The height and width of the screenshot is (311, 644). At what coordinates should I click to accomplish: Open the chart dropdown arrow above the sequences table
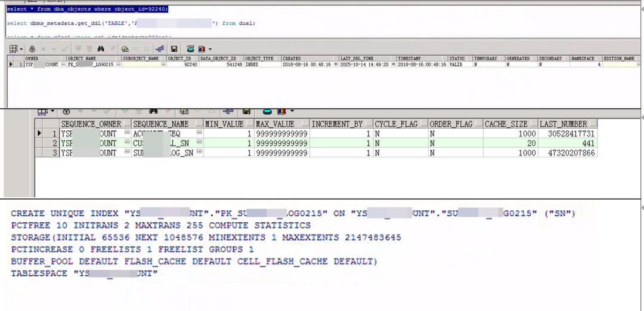pyautogui.click(x=292, y=111)
